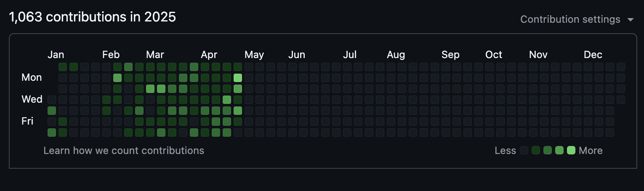Click the January 1 cell starting the Wed row
The width and height of the screenshot is (644, 191).
(52, 100)
